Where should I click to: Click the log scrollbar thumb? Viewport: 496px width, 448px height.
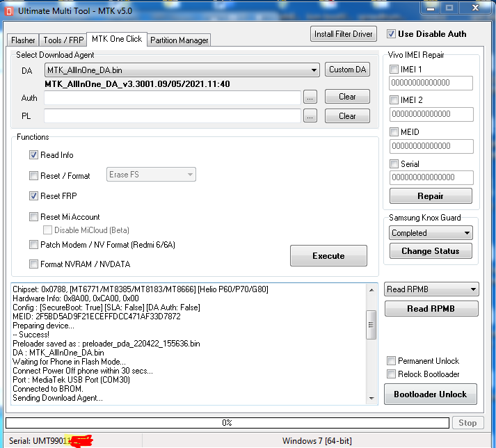tap(371, 325)
